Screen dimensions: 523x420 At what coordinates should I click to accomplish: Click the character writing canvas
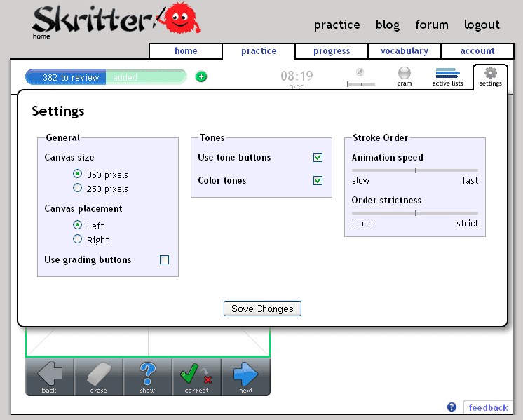pos(148,342)
